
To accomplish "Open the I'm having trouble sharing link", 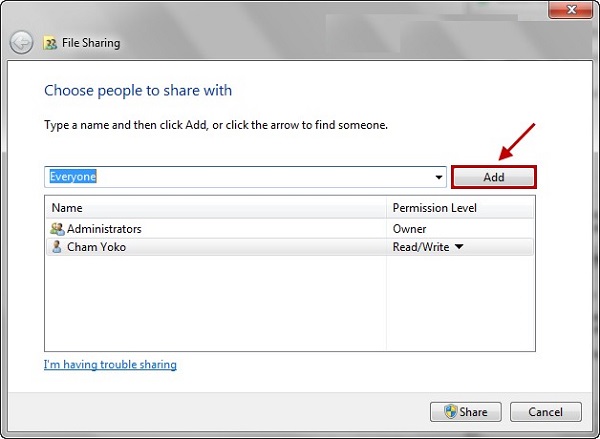I will pyautogui.click(x=110, y=365).
